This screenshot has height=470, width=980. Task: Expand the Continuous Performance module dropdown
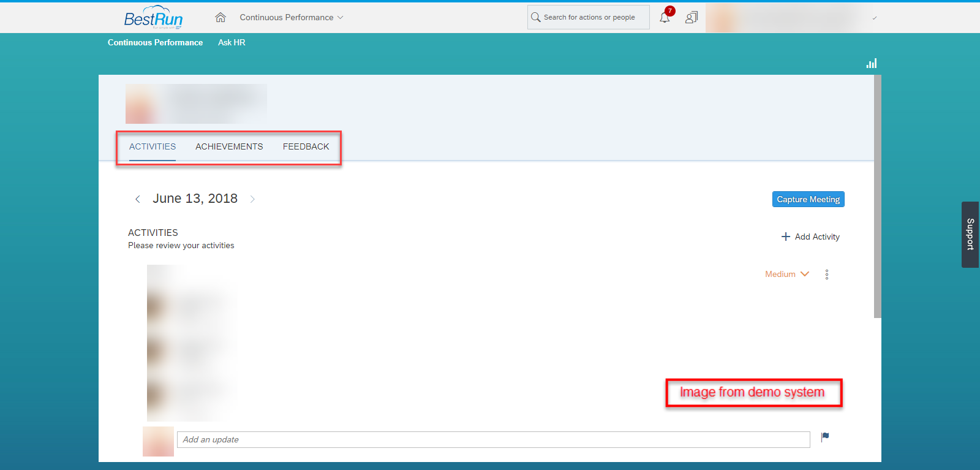[x=292, y=17]
